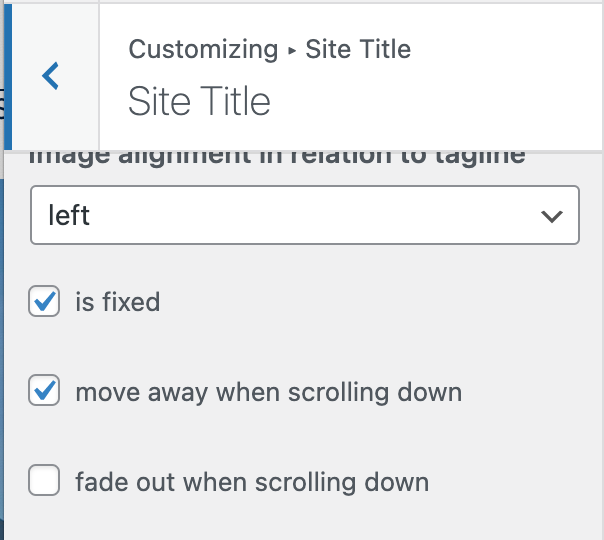The image size is (604, 540).
Task: Enable the 'fade out when scrolling down' checkbox
Action: point(45,481)
